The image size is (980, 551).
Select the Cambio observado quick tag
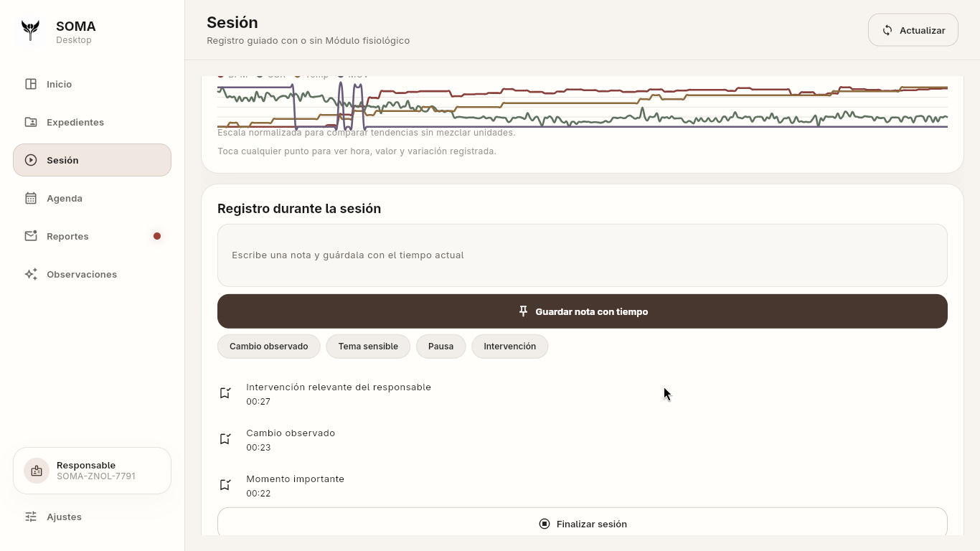pyautogui.click(x=268, y=347)
